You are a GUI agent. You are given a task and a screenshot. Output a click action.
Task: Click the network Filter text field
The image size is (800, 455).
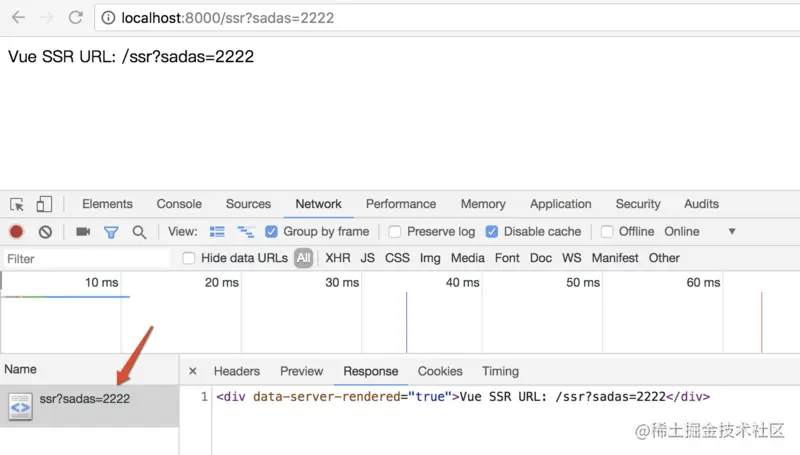(87, 259)
